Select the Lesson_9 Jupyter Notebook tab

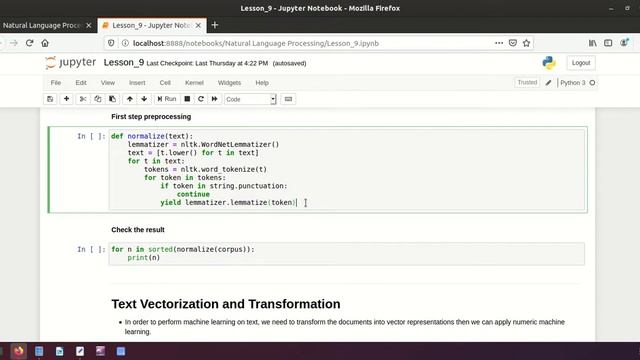pyautogui.click(x=151, y=25)
